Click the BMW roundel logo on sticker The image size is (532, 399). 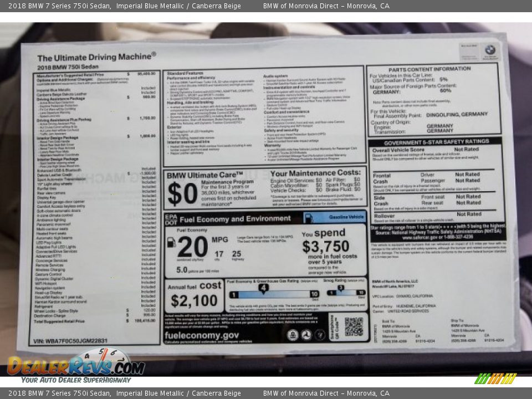tap(490, 50)
